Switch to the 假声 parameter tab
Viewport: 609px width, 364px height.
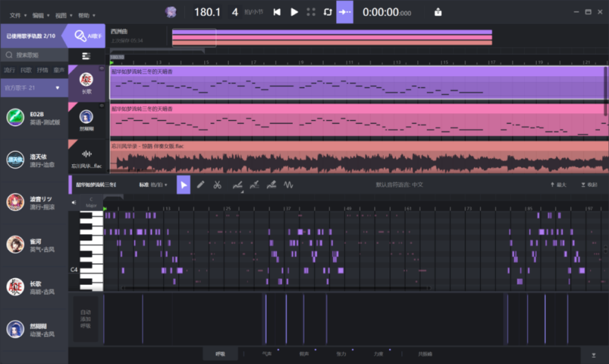point(304,354)
